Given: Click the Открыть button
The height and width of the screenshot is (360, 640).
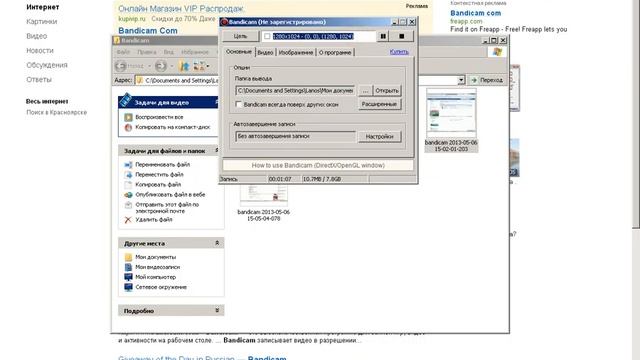Looking at the screenshot, I should (387, 91).
